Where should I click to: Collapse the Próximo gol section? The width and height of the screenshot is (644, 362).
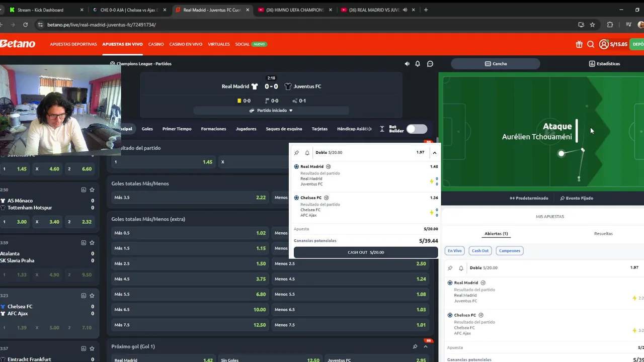(x=426, y=346)
